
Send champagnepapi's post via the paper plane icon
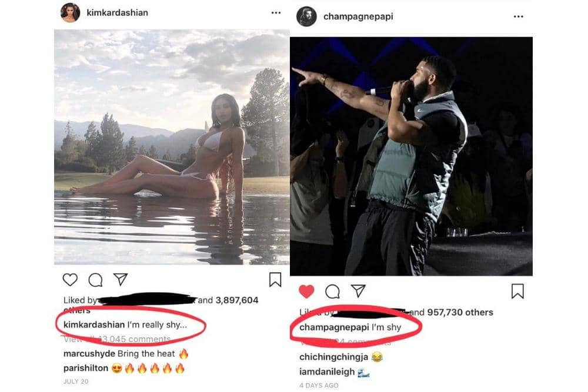pyautogui.click(x=359, y=290)
